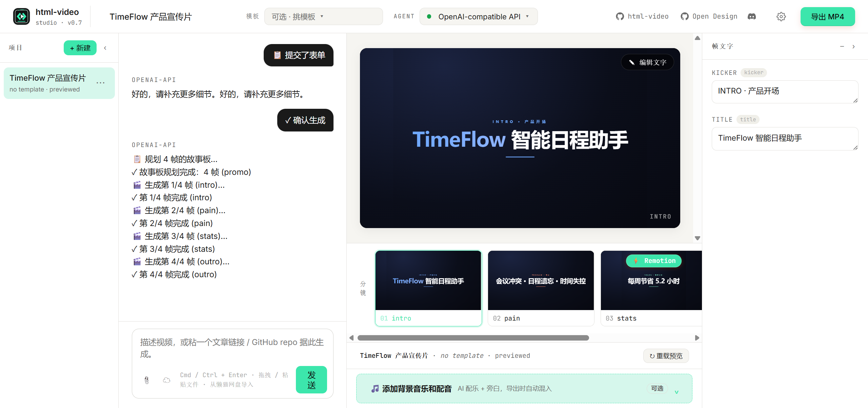Click the 好的，请补充更多细节 reply text
This screenshot has width=868, height=408.
tap(219, 94)
